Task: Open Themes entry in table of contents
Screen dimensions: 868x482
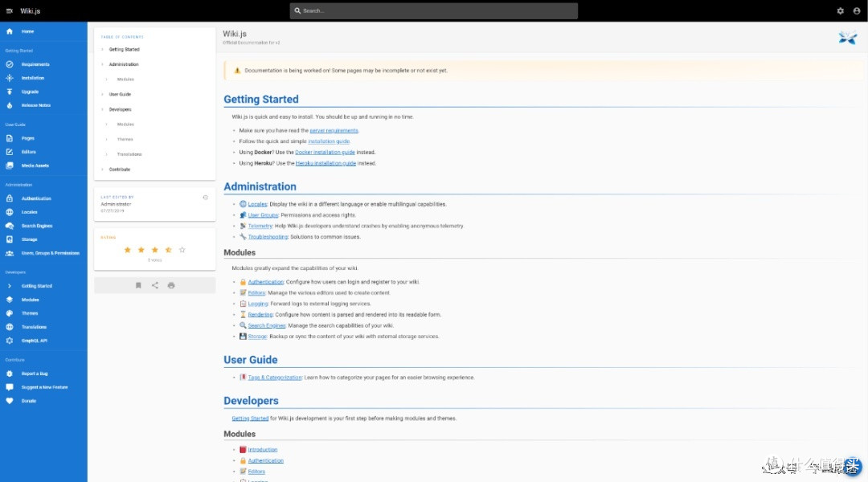Action: [125, 140]
